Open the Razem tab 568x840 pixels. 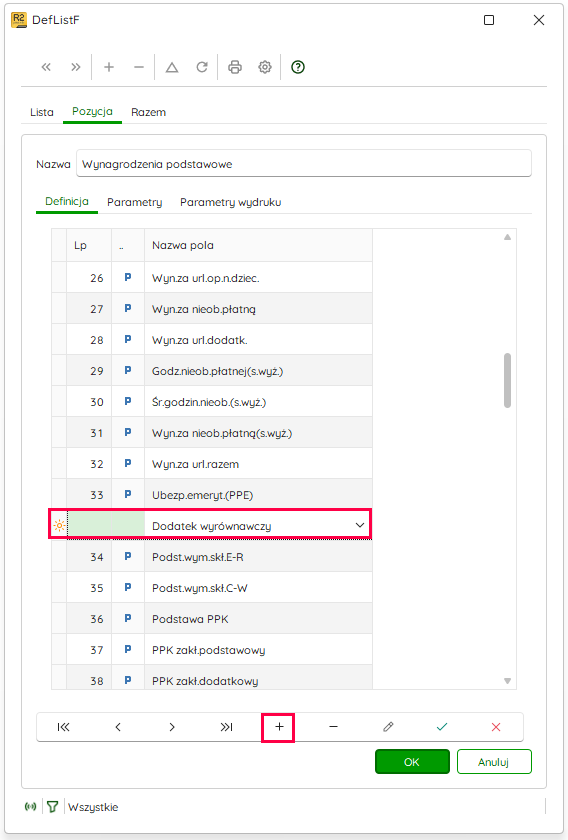pyautogui.click(x=148, y=112)
